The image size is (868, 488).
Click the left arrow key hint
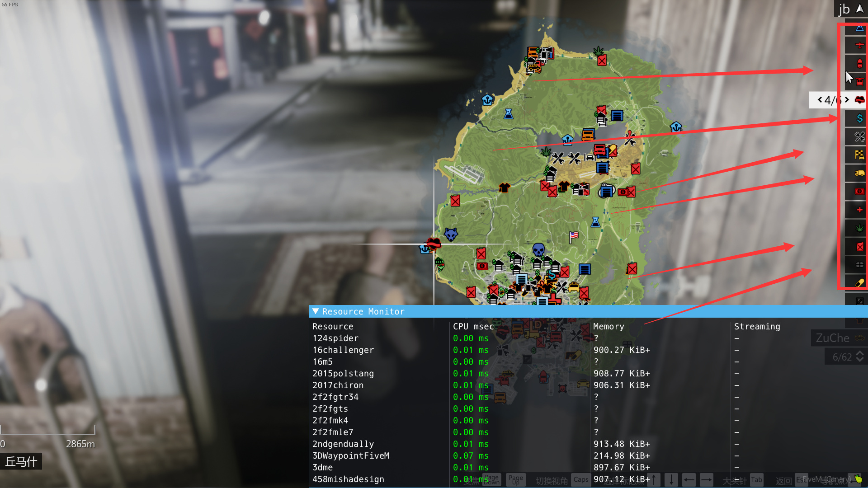coord(689,479)
